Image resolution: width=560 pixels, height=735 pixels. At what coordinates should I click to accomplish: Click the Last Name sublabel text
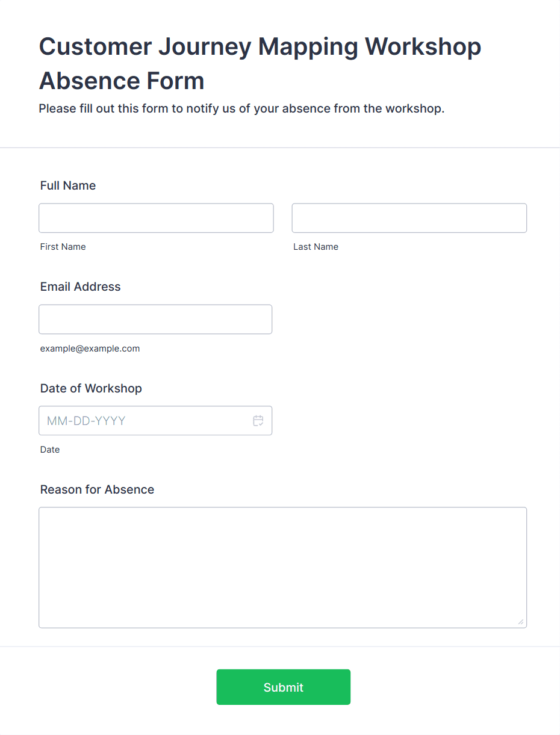(316, 247)
